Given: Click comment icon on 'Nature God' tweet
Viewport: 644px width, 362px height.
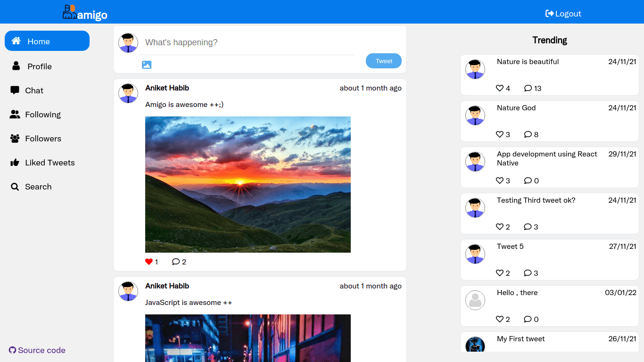Looking at the screenshot, I should click(x=528, y=134).
